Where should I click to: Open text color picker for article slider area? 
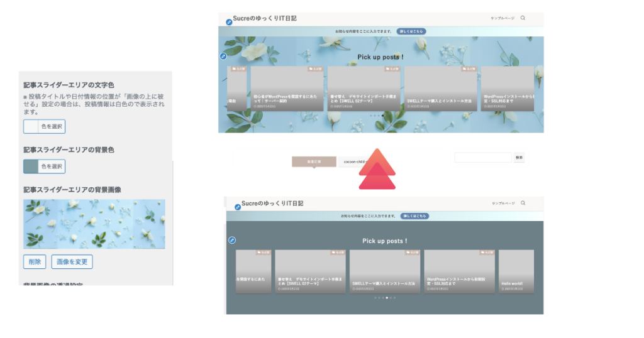[44, 126]
